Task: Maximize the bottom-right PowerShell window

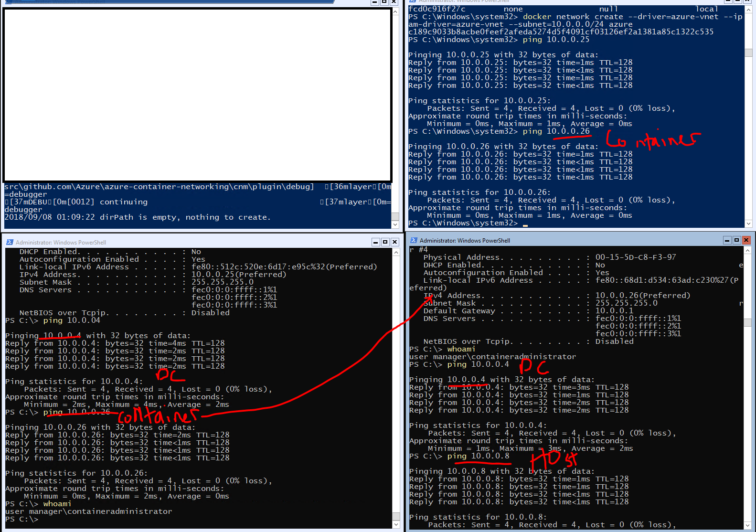Action: [x=736, y=240]
